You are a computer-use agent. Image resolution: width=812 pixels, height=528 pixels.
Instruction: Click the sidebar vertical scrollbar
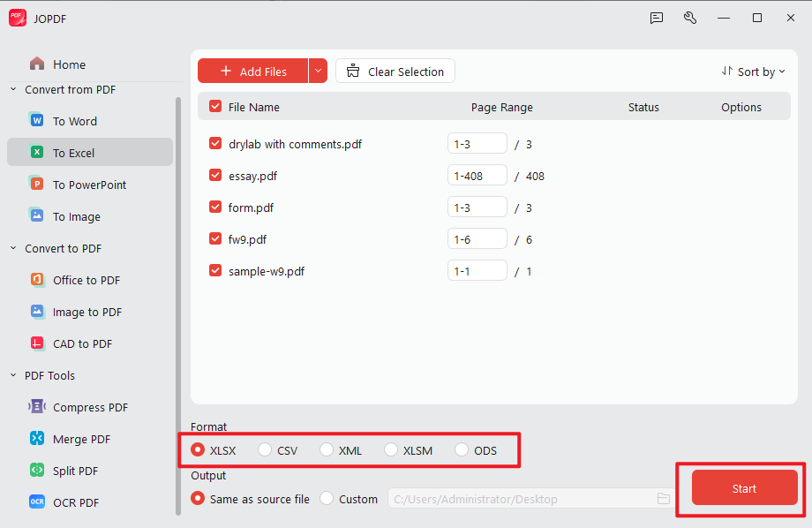pyautogui.click(x=178, y=305)
